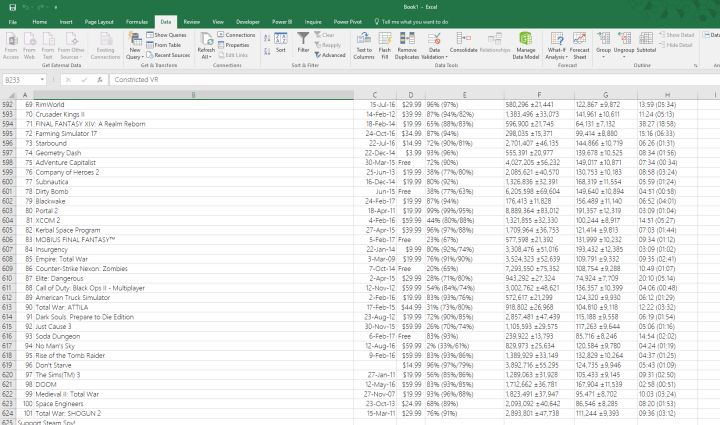Expand the Group dropdown arrow
The width and height of the screenshot is (720, 425).
(603, 57)
